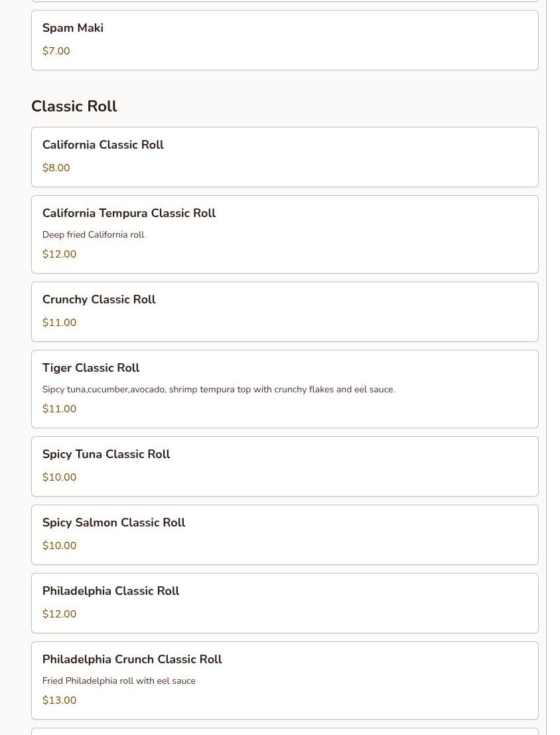Image resolution: width=560 pixels, height=735 pixels.
Task: Click Fried Philadelphia roll with eel sauce text
Action: click(x=119, y=681)
